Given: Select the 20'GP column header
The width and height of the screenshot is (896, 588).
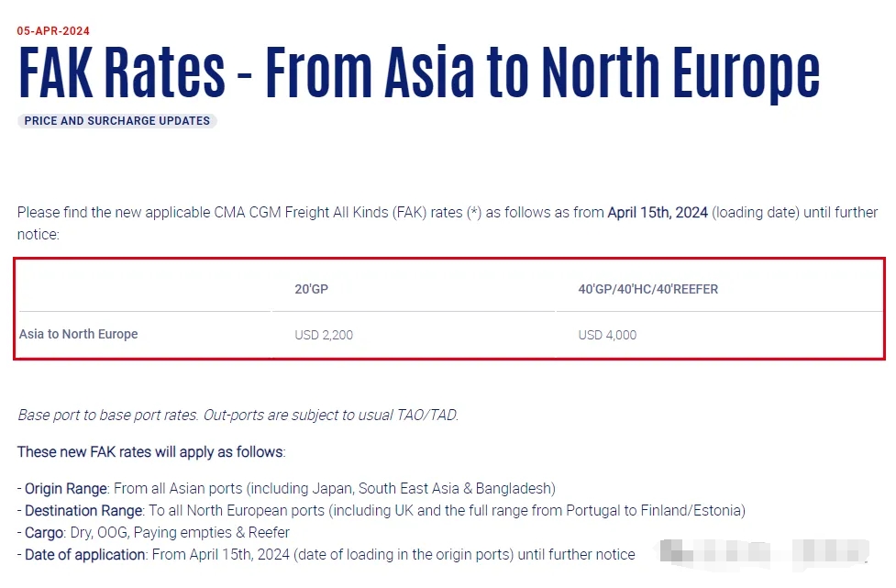Looking at the screenshot, I should pos(311,289).
